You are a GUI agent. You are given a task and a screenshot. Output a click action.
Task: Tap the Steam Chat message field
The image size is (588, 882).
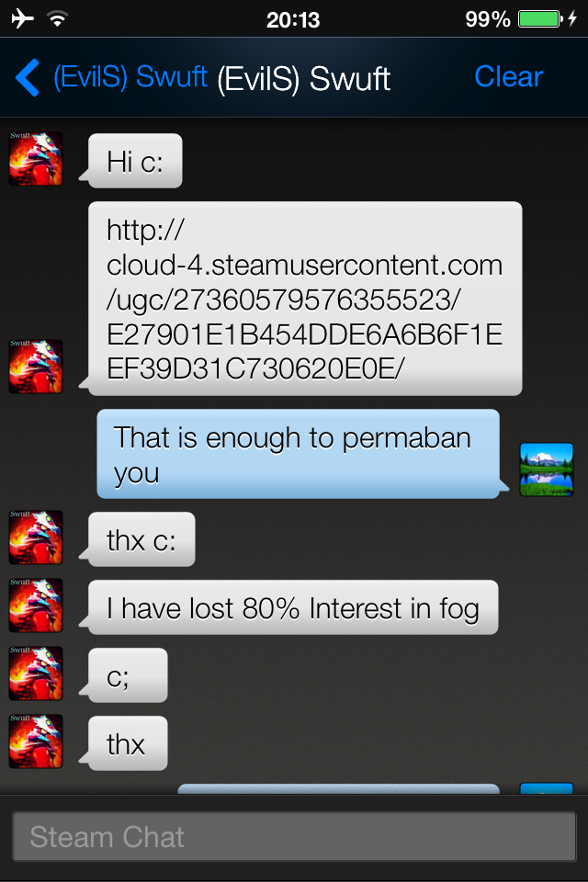click(x=294, y=836)
